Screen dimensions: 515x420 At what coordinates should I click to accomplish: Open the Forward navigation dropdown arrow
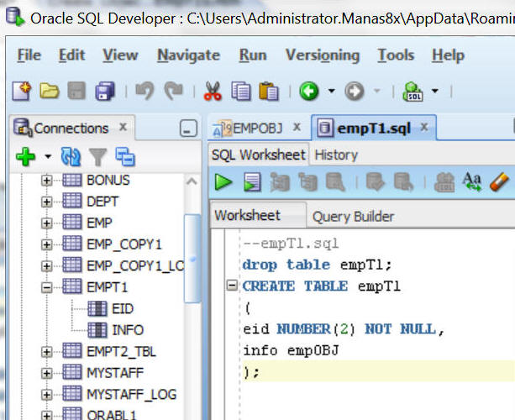(377, 91)
